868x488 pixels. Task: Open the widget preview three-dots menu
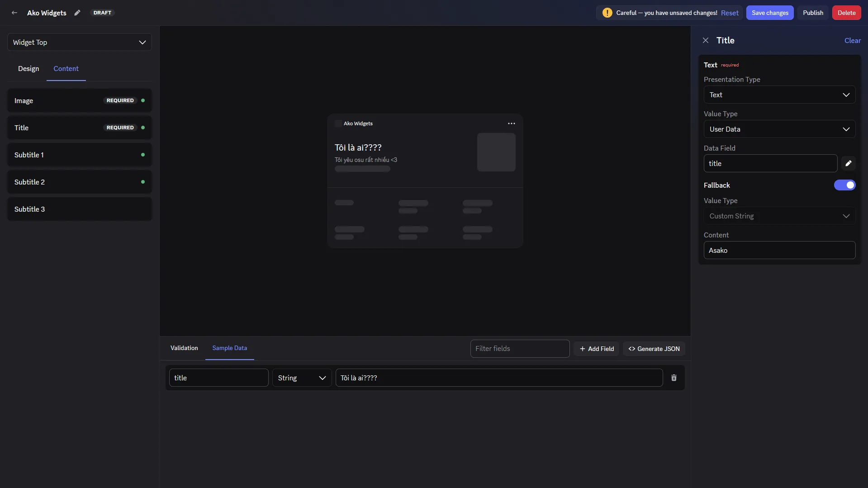[x=512, y=123]
